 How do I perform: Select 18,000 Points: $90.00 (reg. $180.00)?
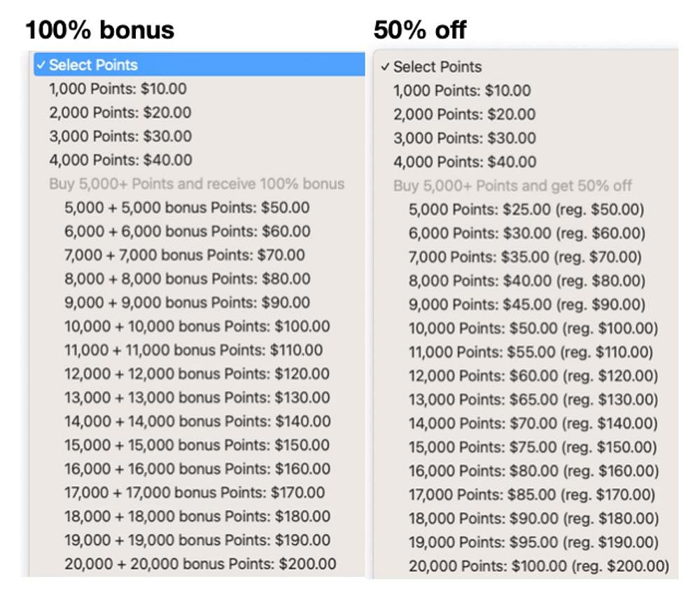pyautogui.click(x=534, y=519)
